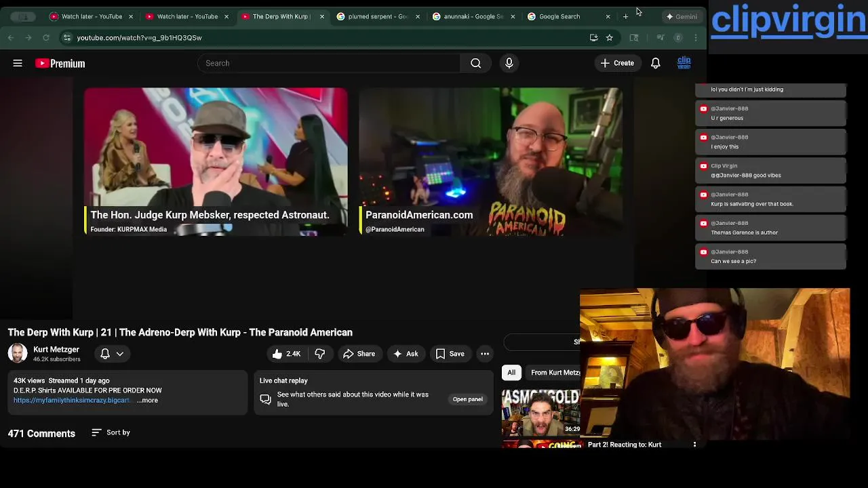Switch to the Google Search tab

coord(568,16)
